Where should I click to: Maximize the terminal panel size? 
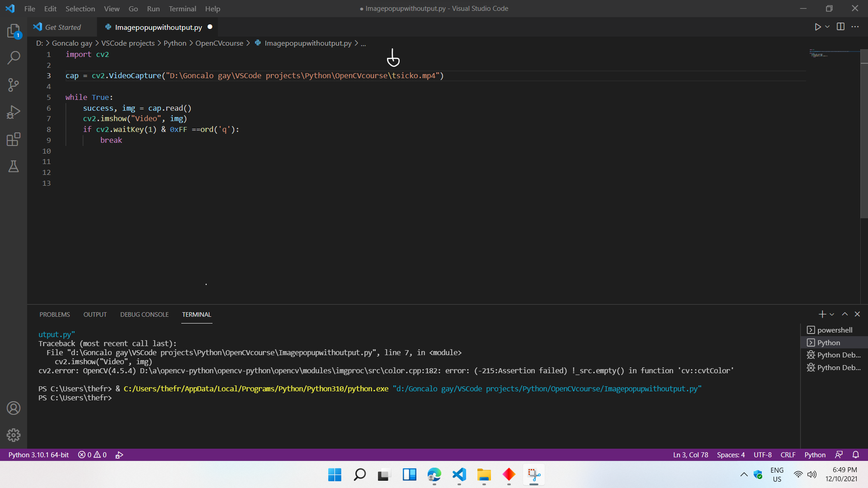click(x=844, y=314)
